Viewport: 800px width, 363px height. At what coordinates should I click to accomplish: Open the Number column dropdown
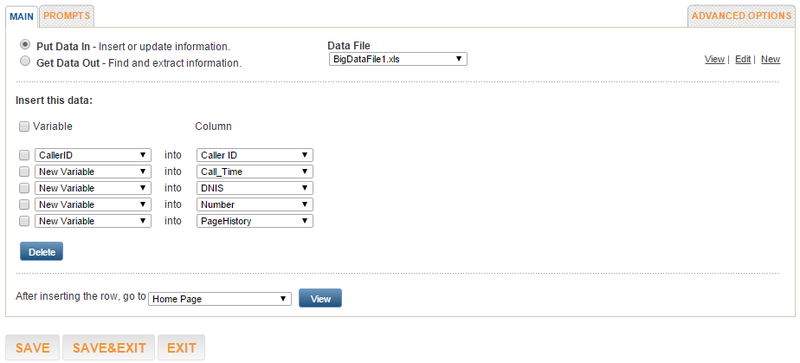[x=255, y=204]
